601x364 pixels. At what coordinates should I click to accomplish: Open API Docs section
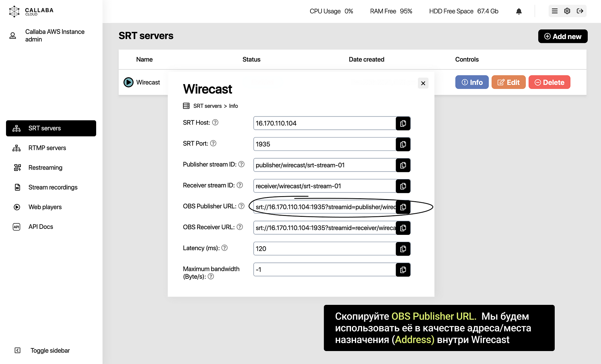click(51, 227)
